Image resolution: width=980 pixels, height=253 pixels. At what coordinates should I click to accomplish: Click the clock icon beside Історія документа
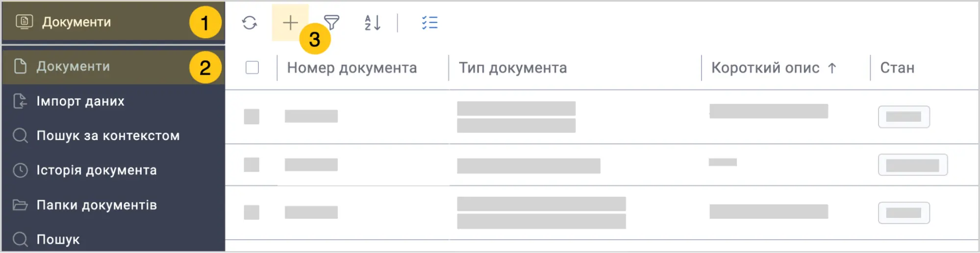pyautogui.click(x=20, y=170)
